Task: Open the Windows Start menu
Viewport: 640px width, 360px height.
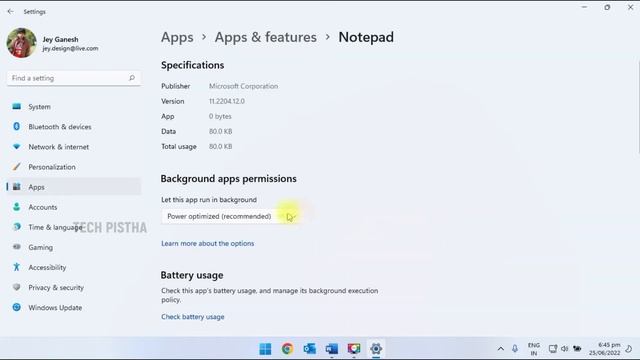Action: tap(265, 349)
